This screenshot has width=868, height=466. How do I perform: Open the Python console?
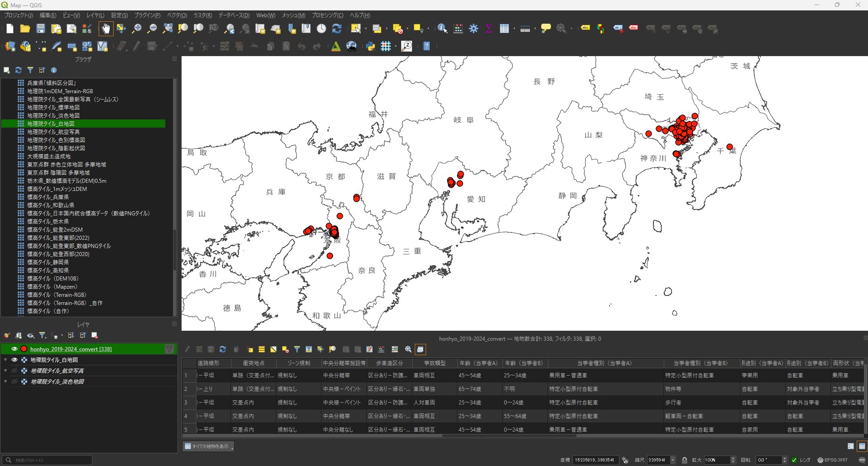pyautogui.click(x=370, y=46)
